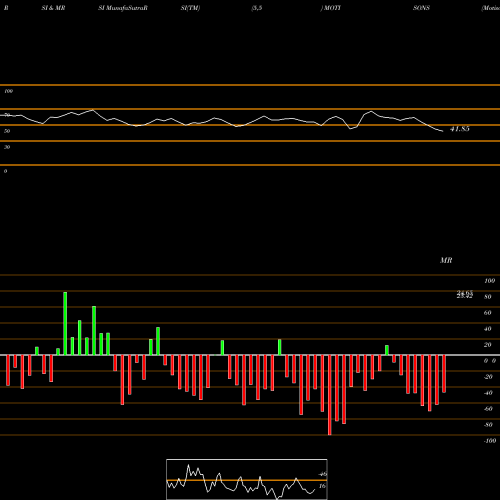Click the MR axis label -20
The width and height of the screenshot is (500, 500).
488,377
